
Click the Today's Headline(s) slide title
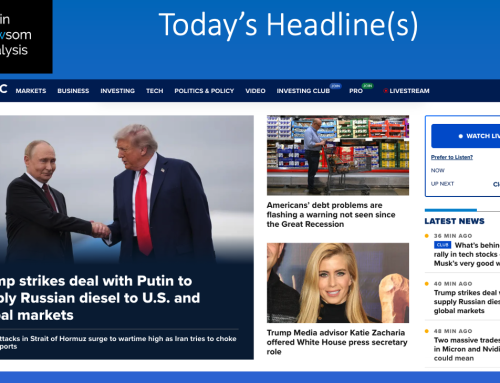[288, 25]
